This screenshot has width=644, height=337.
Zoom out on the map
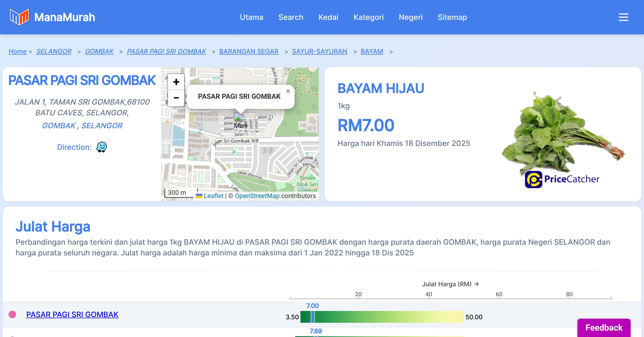point(176,98)
